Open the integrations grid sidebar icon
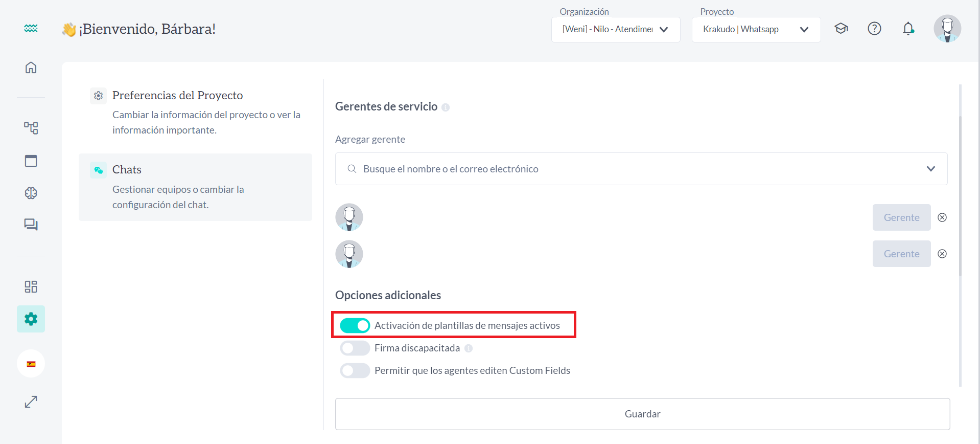The height and width of the screenshot is (444, 980). point(31,286)
